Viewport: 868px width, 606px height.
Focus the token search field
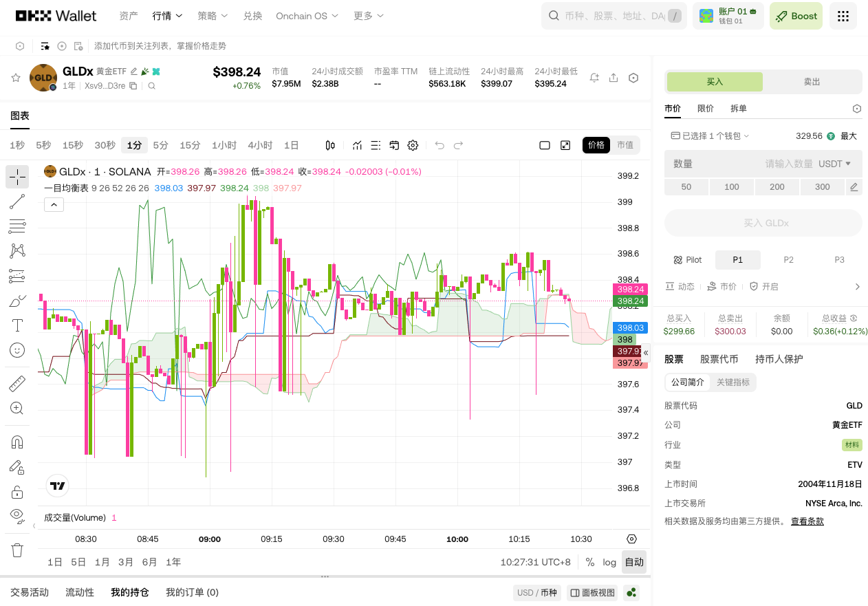(614, 16)
